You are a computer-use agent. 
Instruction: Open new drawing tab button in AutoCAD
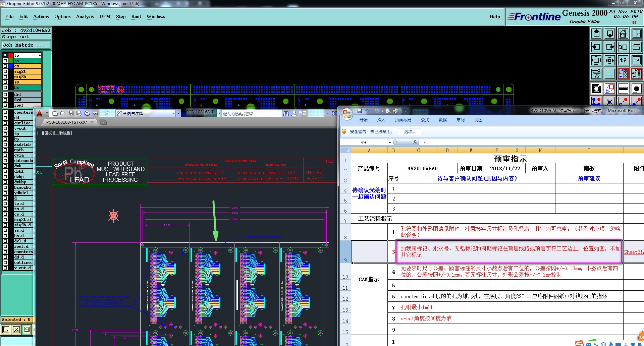coord(103,122)
